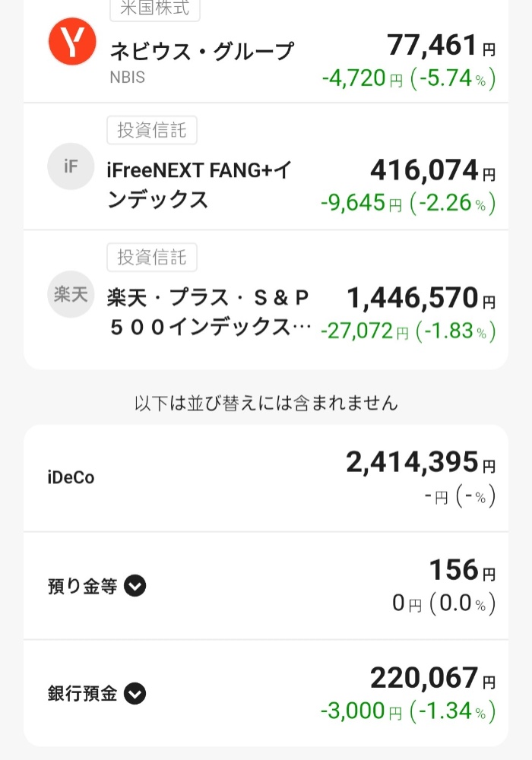The width and height of the screenshot is (532, 760).
Task: Tap the 1,446,570円 valuation amount
Action: click(x=421, y=298)
